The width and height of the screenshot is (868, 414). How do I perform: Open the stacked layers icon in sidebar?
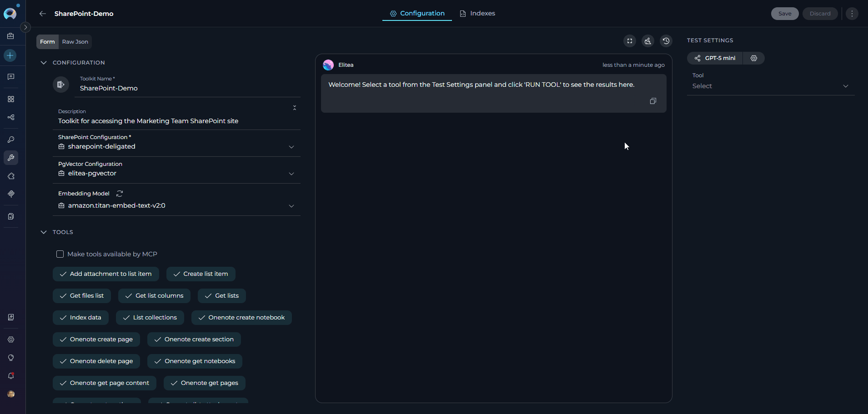click(x=11, y=194)
